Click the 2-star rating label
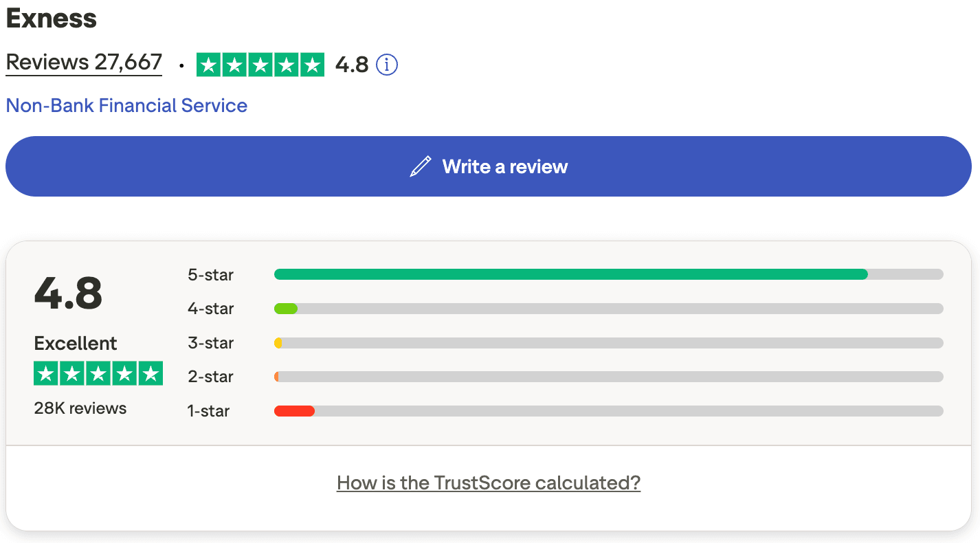This screenshot has width=980, height=543. [x=210, y=377]
